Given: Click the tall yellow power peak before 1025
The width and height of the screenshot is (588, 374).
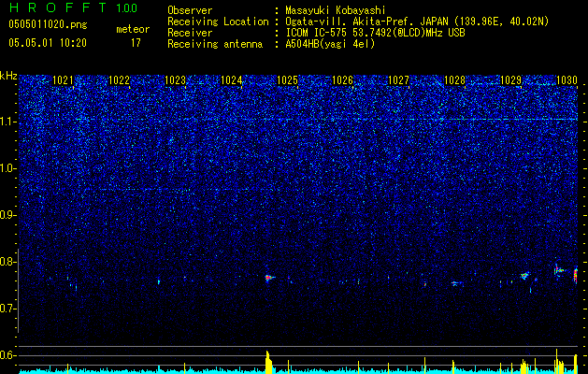Looking at the screenshot, I should point(269,362).
